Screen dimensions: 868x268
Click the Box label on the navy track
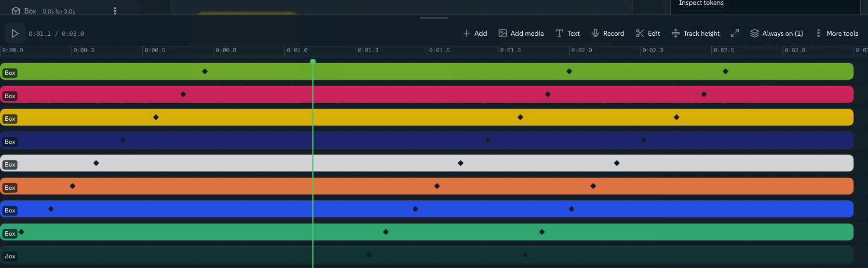pos(10,142)
